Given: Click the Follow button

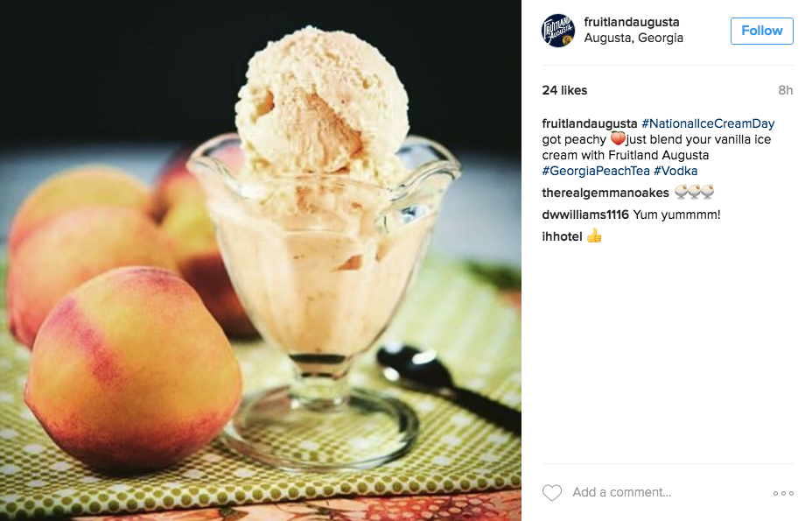Looking at the screenshot, I should tap(761, 32).
